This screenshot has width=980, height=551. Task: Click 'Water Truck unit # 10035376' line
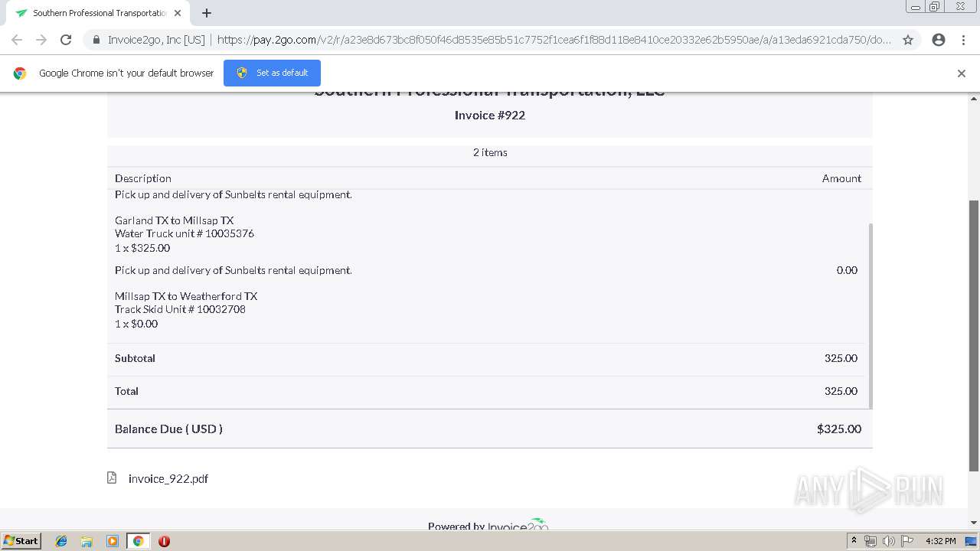pos(185,233)
